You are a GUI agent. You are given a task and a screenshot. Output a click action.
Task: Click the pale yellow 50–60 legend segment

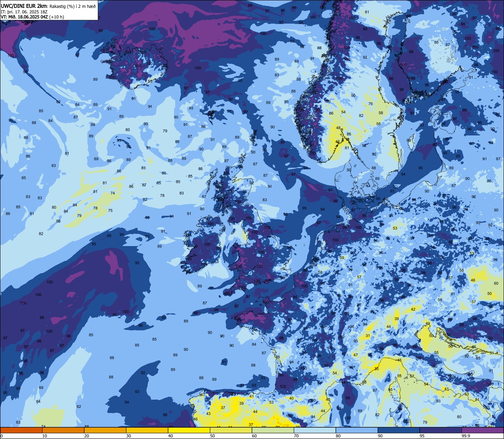(x=231, y=430)
